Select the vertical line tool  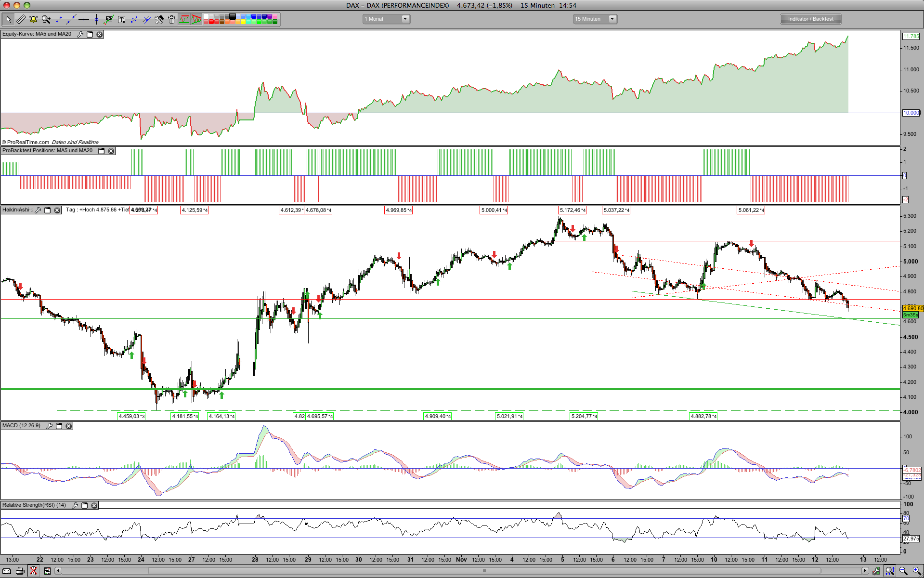[96, 19]
